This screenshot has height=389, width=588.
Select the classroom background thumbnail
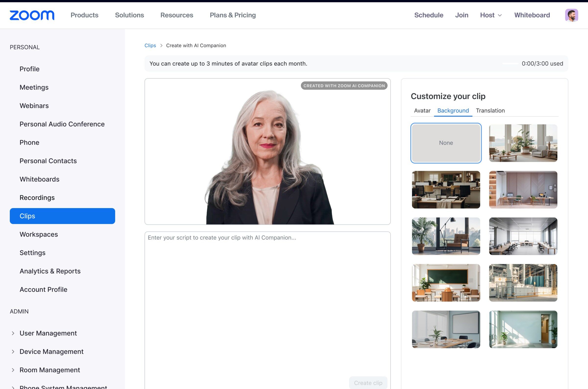(x=446, y=283)
